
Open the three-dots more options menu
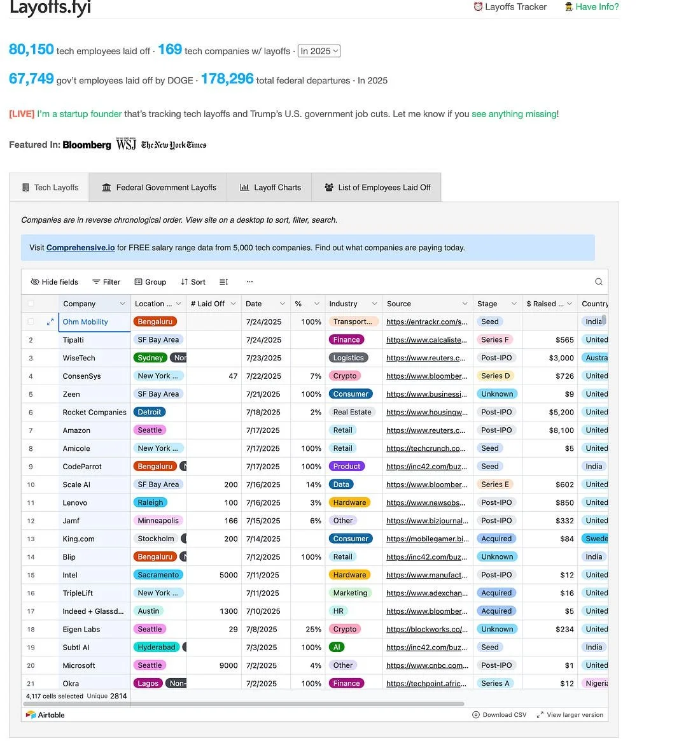249,282
